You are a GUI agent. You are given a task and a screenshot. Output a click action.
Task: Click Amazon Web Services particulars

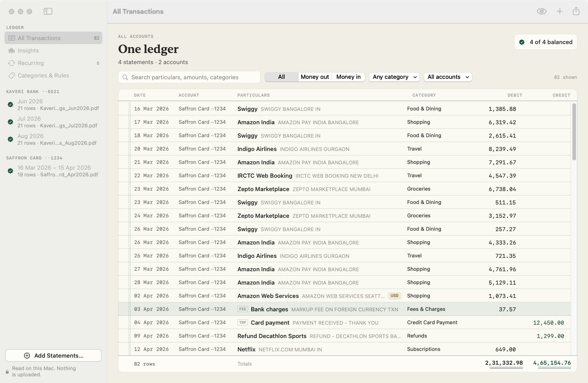click(268, 296)
